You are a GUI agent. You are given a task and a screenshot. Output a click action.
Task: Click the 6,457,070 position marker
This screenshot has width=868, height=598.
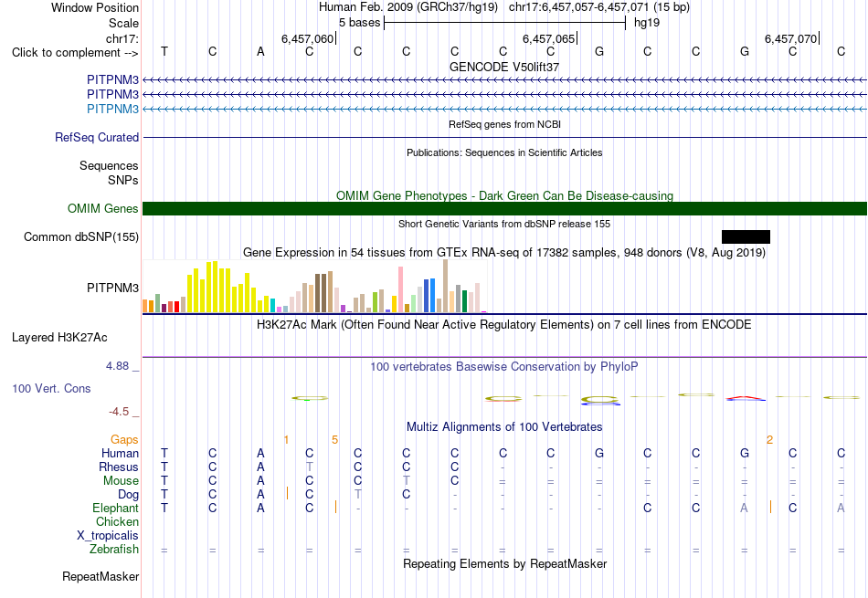click(790, 38)
